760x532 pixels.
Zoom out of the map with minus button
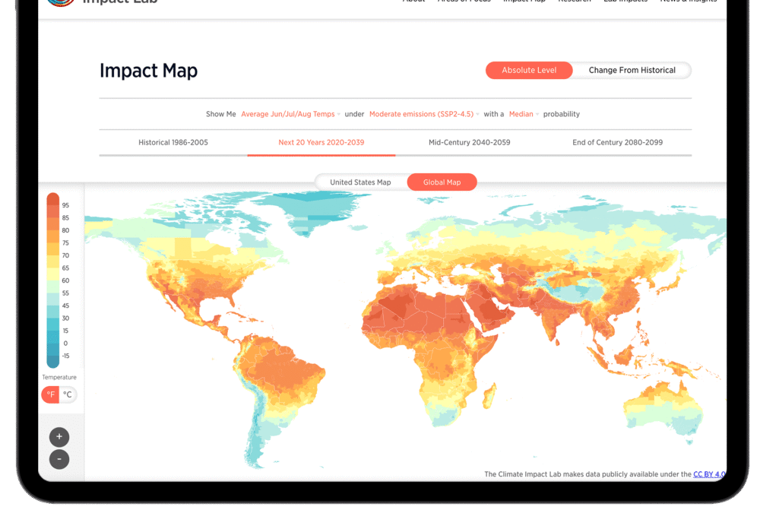point(59,459)
